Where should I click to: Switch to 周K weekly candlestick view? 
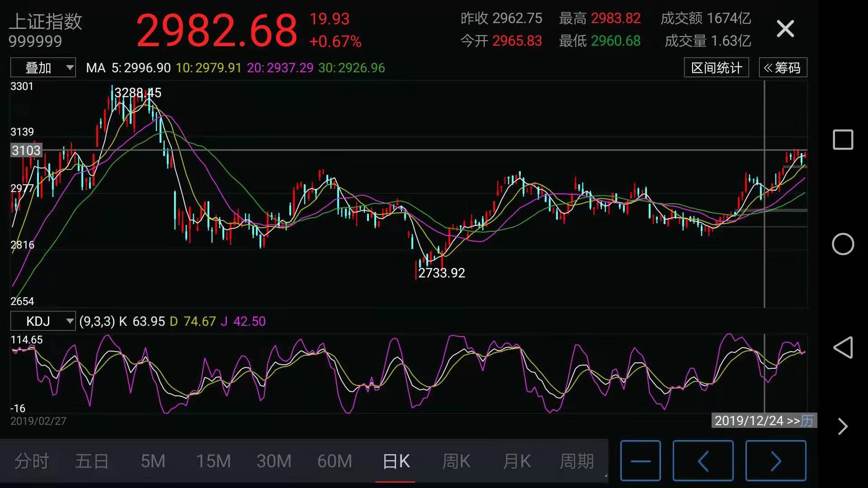point(456,461)
